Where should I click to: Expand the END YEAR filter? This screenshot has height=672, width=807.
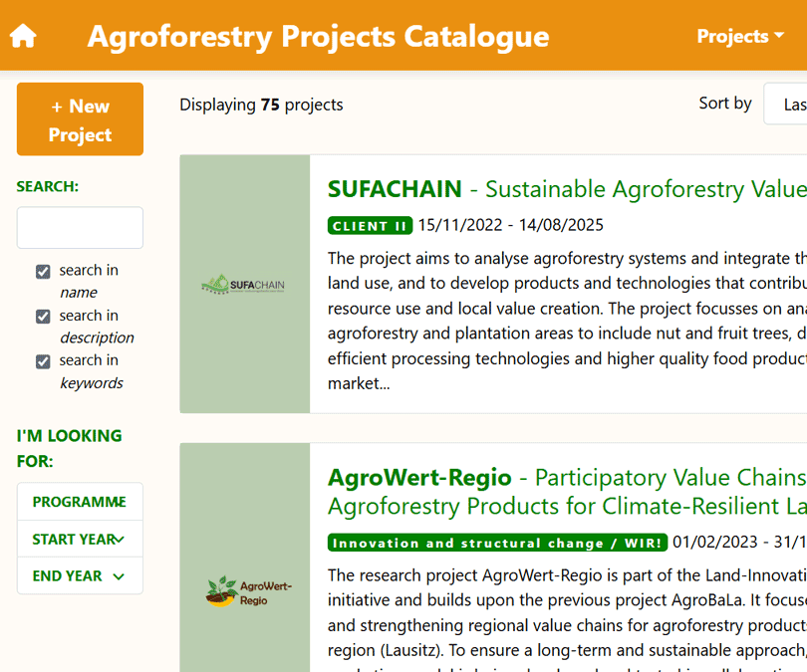pyautogui.click(x=80, y=575)
